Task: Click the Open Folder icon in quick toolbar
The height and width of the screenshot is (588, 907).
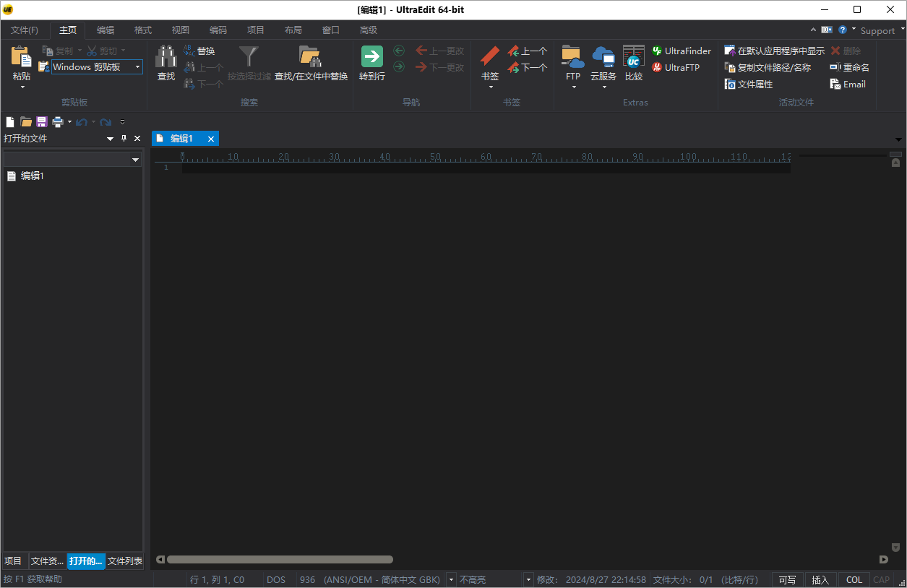Action: [x=26, y=122]
